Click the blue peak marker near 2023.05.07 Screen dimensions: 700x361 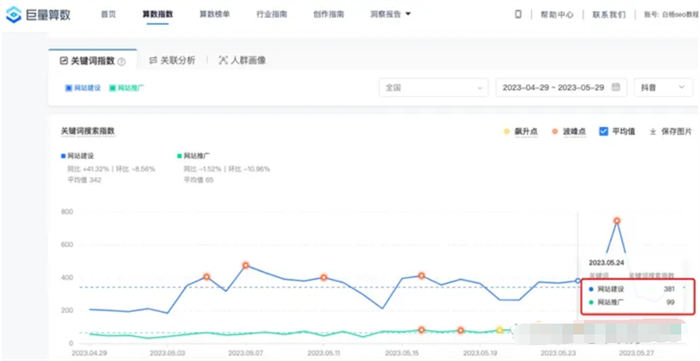tap(246, 266)
